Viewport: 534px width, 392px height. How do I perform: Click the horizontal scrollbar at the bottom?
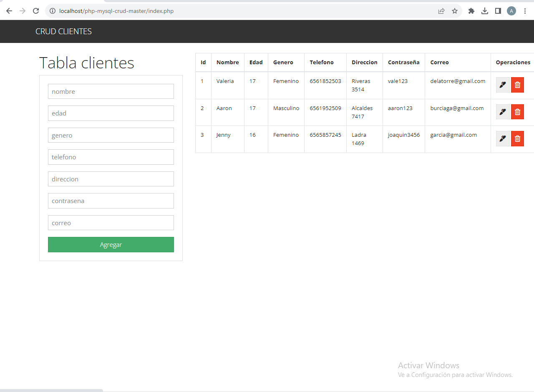coord(52,390)
